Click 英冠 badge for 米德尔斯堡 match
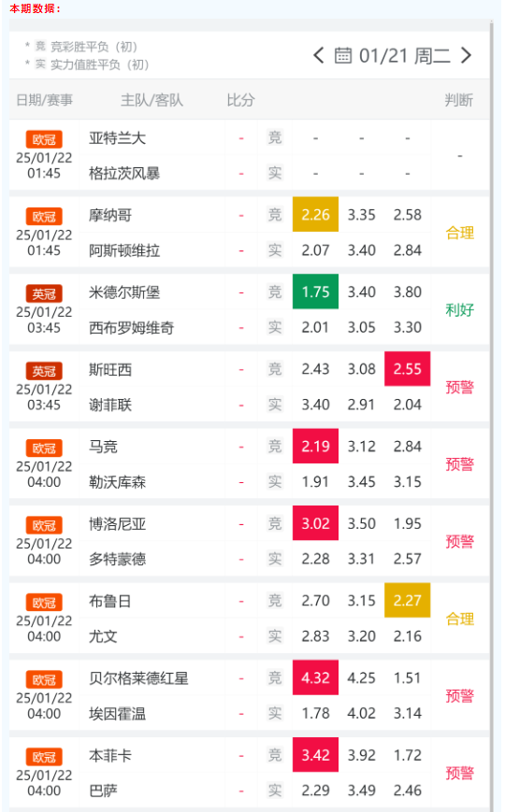Viewport: 505px width, 812px height. click(44, 293)
